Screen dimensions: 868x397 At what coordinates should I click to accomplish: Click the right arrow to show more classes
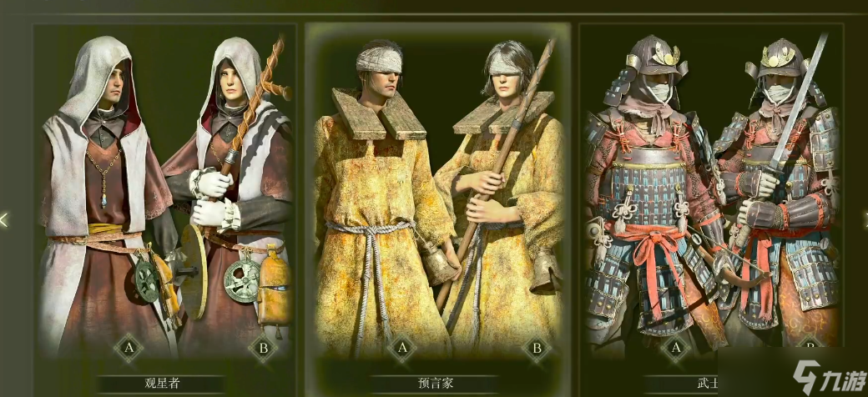865,220
